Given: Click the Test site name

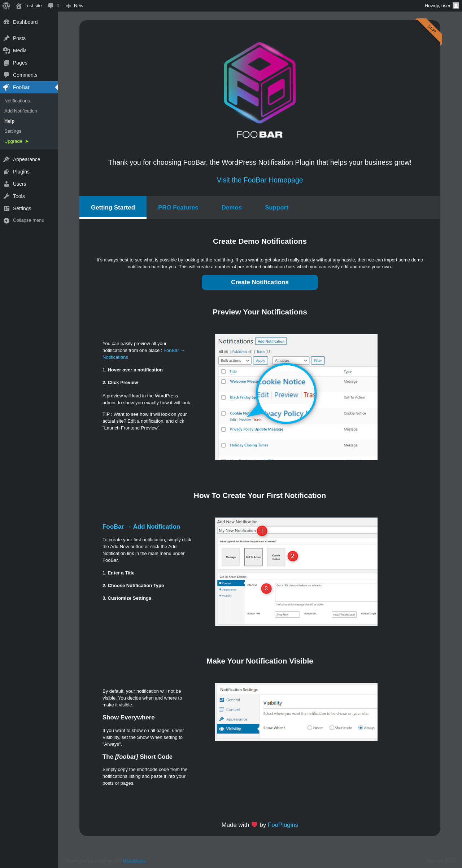Looking at the screenshot, I should (33, 6).
